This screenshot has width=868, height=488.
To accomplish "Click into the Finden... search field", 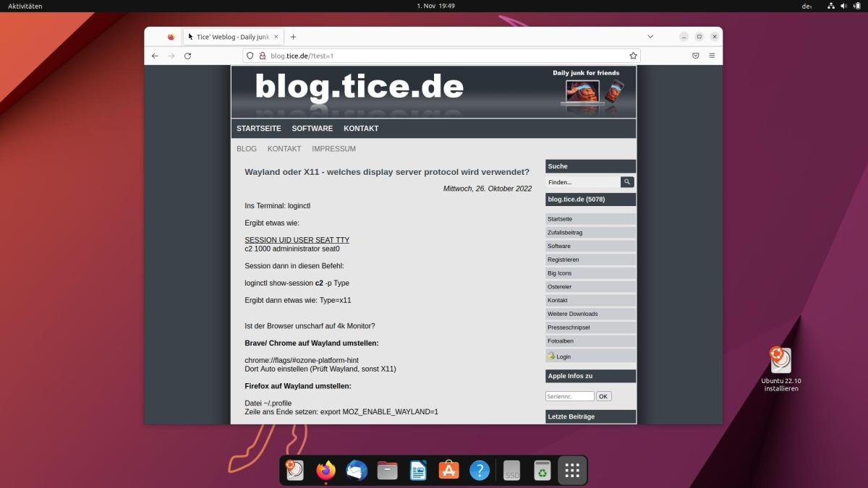I will coord(582,182).
